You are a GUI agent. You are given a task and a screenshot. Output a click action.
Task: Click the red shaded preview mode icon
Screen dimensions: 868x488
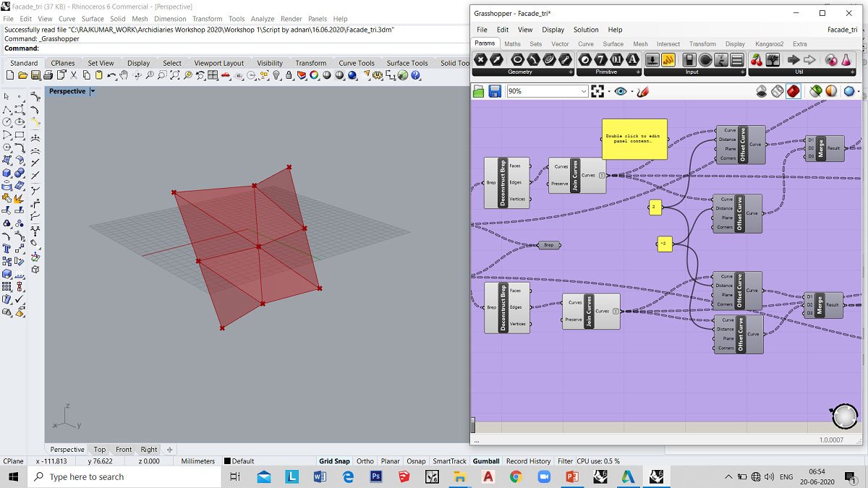[793, 91]
